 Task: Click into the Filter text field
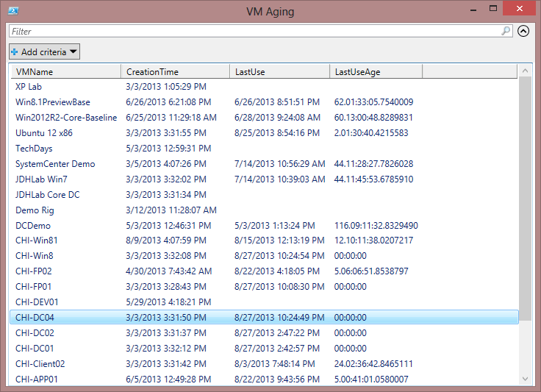[x=254, y=32]
